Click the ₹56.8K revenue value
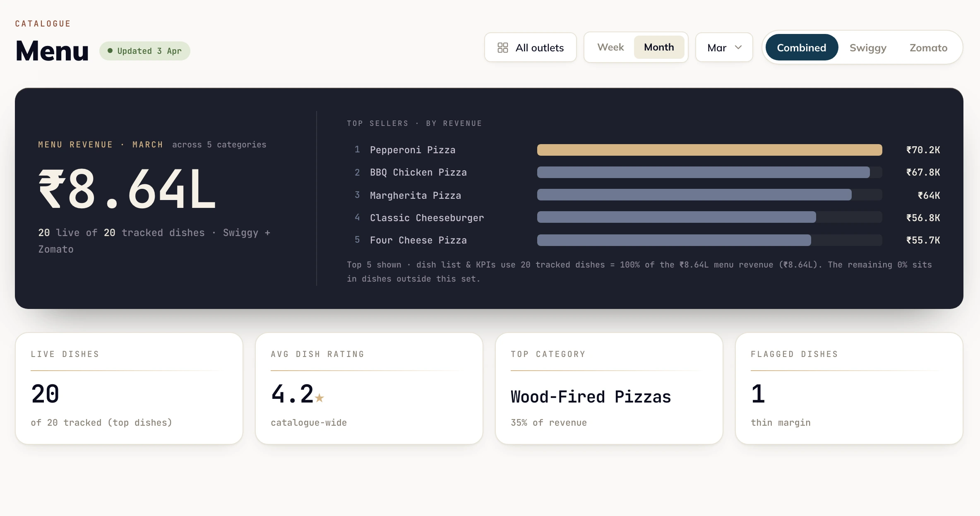980x516 pixels. click(x=923, y=217)
